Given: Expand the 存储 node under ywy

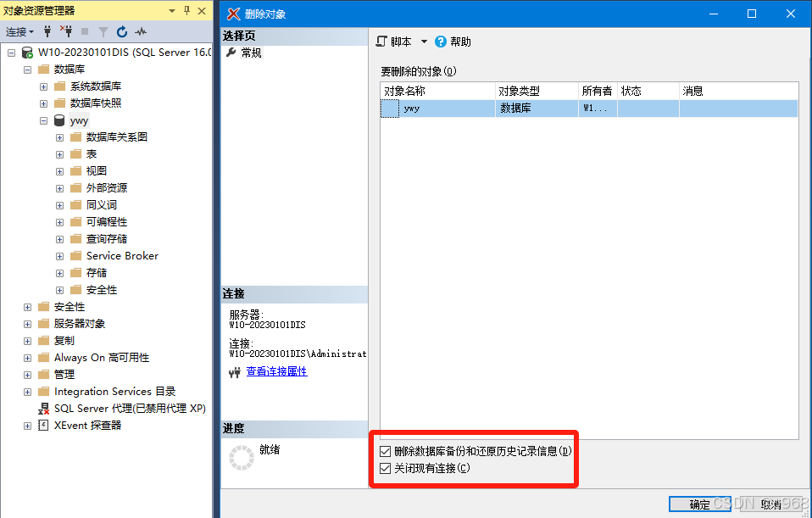Looking at the screenshot, I should (59, 274).
